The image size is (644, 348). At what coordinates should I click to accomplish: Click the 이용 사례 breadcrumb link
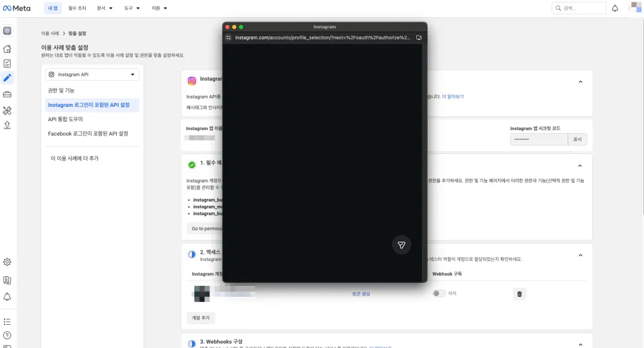(x=49, y=33)
